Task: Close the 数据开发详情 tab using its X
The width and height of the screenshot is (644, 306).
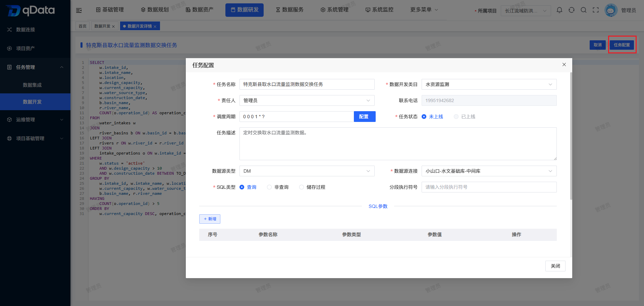Action: pos(155,27)
